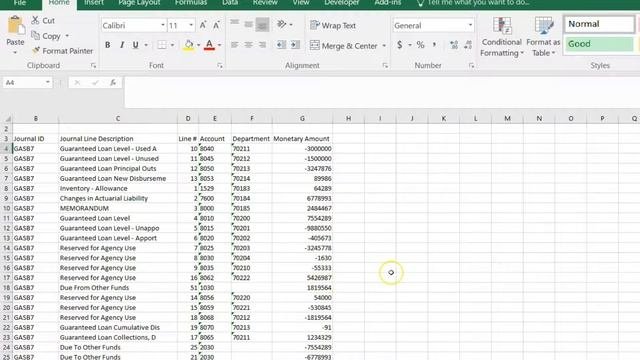640x360 pixels.
Task: Open Conditional Formatting menu
Action: click(x=502, y=37)
